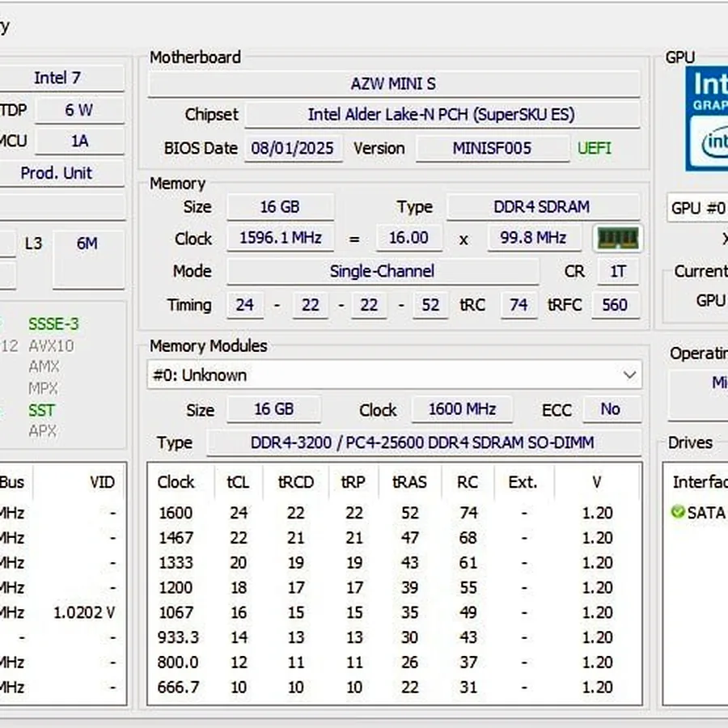The image size is (728, 728).
Task: Click the tRCD column header
Action: 296,482
